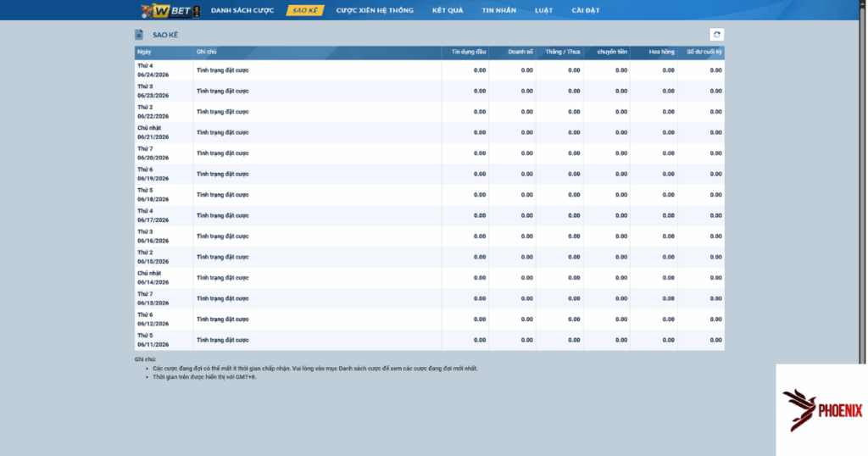Click the Số dư cuối kỳ column header
Screen dimensions: 868x456
(x=704, y=52)
